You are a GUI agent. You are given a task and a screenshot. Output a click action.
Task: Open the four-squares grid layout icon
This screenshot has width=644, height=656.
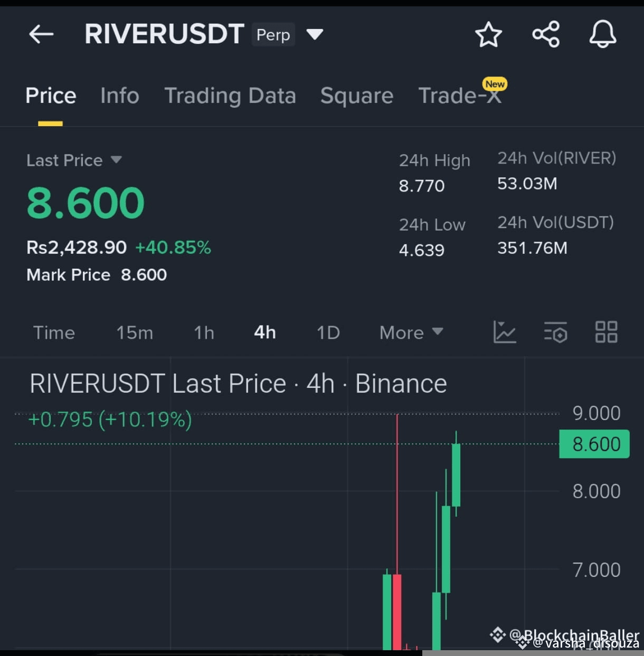[x=606, y=332]
